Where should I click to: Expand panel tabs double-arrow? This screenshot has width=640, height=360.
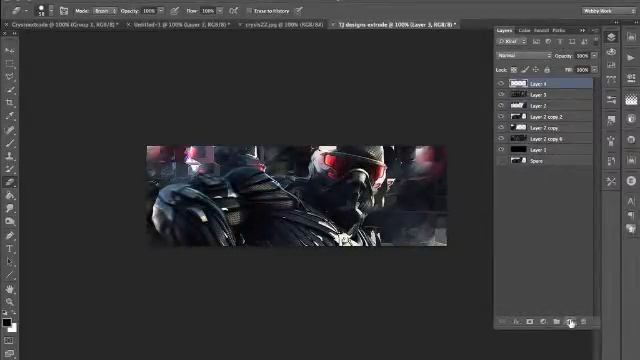pyautogui.click(x=582, y=30)
